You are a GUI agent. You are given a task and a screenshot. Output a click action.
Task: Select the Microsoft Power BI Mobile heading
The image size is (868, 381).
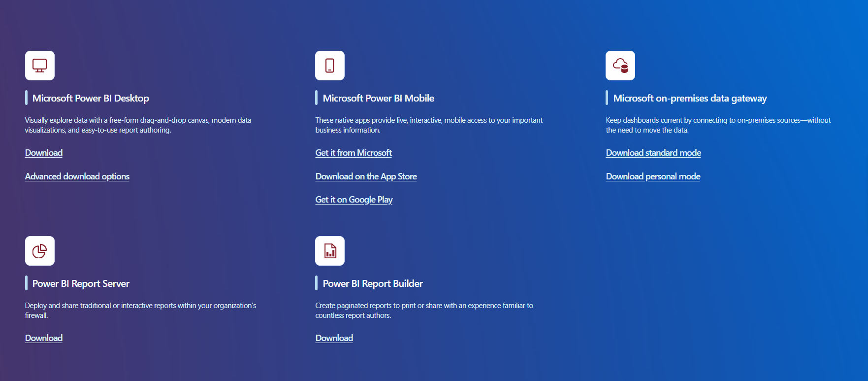(x=379, y=98)
